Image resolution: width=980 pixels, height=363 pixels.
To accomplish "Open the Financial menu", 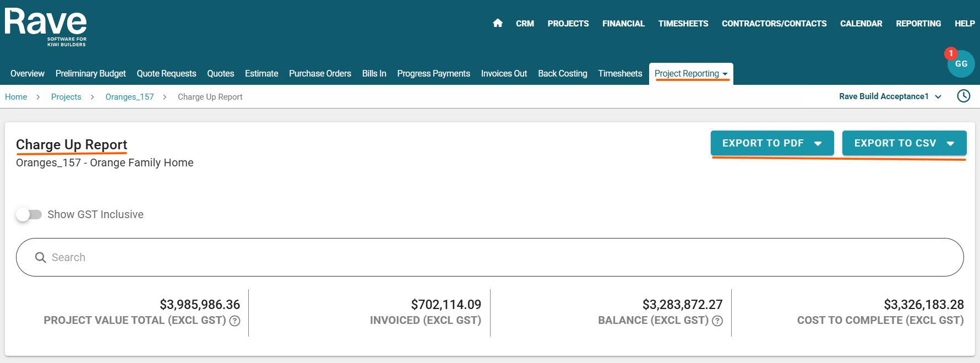I will click(x=623, y=24).
